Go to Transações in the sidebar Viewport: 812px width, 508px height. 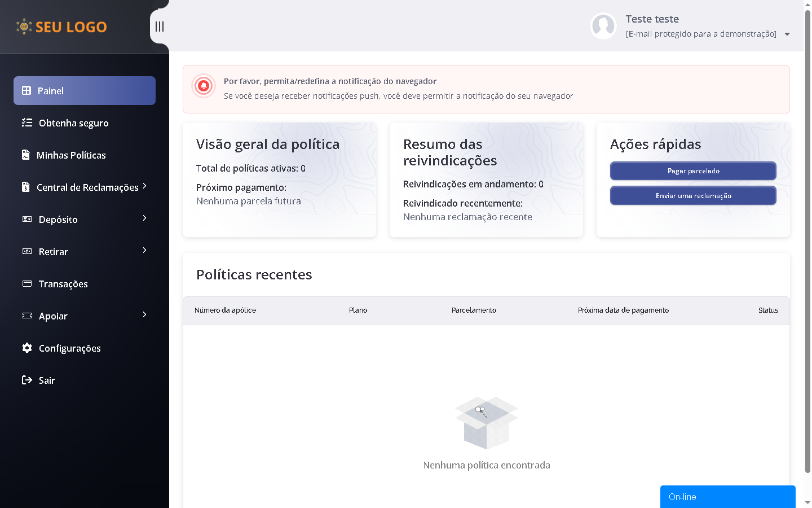click(x=63, y=284)
